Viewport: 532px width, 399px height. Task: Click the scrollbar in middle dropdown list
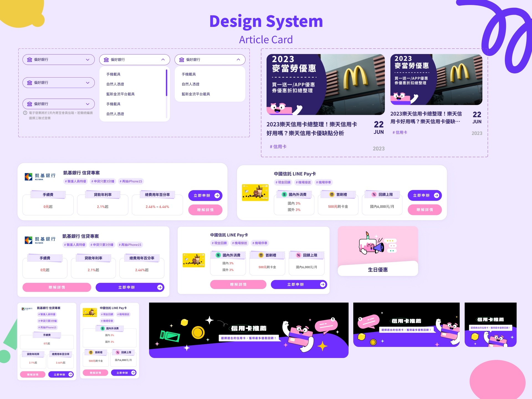(x=167, y=83)
